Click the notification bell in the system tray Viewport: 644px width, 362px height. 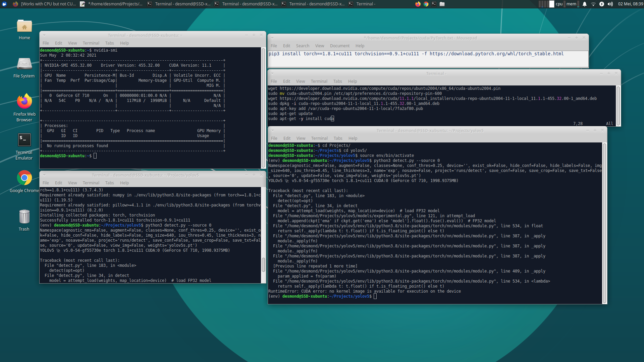pyautogui.click(x=585, y=4)
